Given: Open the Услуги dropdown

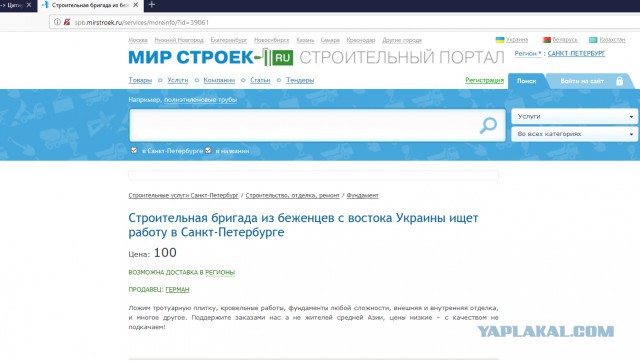Looking at the screenshot, I should [574, 116].
